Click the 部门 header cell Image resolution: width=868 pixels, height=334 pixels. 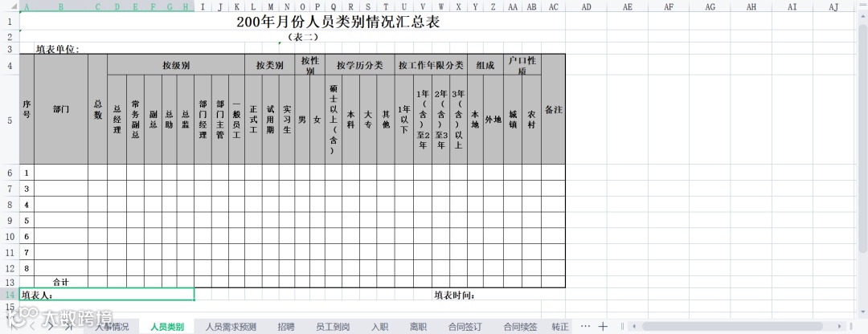pyautogui.click(x=61, y=109)
